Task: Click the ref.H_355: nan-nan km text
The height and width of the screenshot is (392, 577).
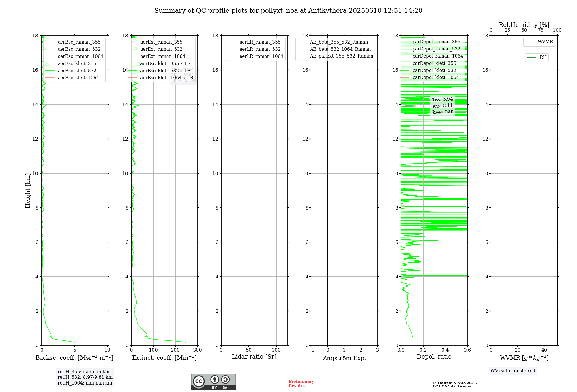Action: click(x=84, y=372)
